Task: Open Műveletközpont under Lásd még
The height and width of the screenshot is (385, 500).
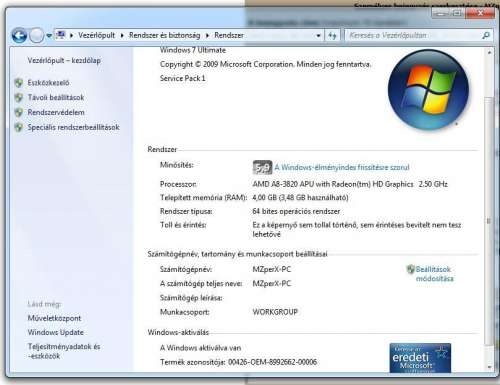Action: 54,318
